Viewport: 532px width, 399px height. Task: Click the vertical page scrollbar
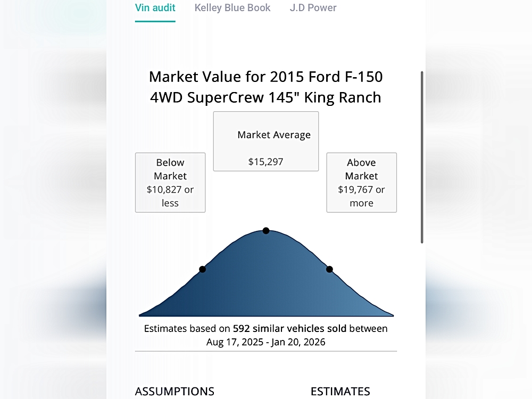click(422, 157)
